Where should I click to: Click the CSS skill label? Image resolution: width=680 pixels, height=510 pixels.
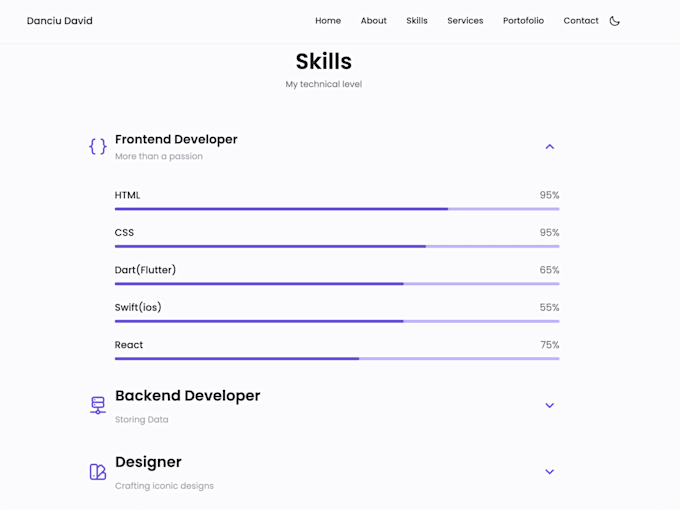coord(124,232)
